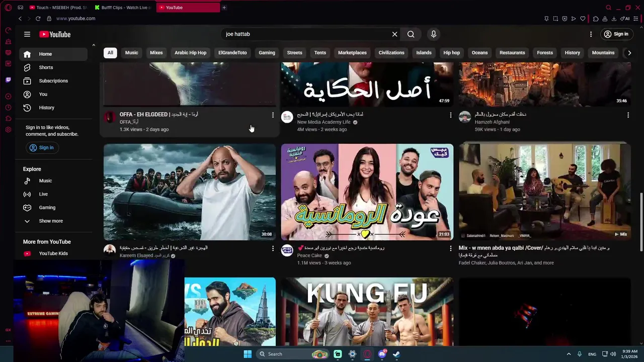Expand the Show more list in Explore
The height and width of the screenshot is (362, 644).
53,221
